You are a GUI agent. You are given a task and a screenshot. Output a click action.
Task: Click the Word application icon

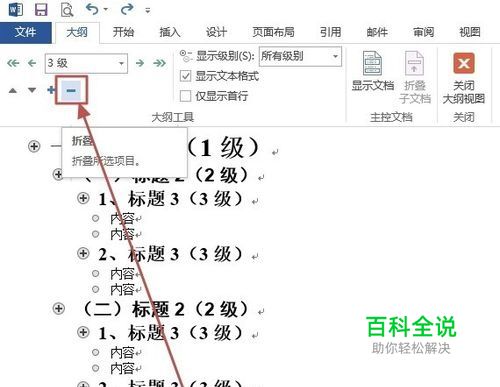(x=16, y=9)
